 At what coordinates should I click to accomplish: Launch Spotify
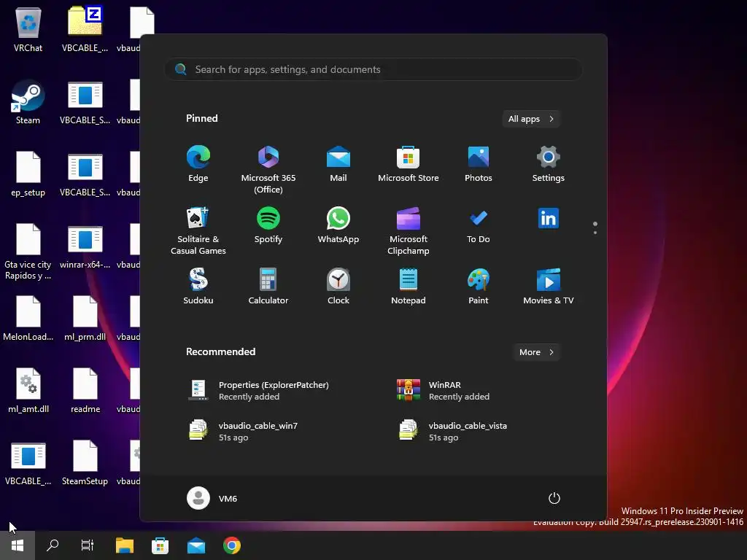(x=268, y=225)
